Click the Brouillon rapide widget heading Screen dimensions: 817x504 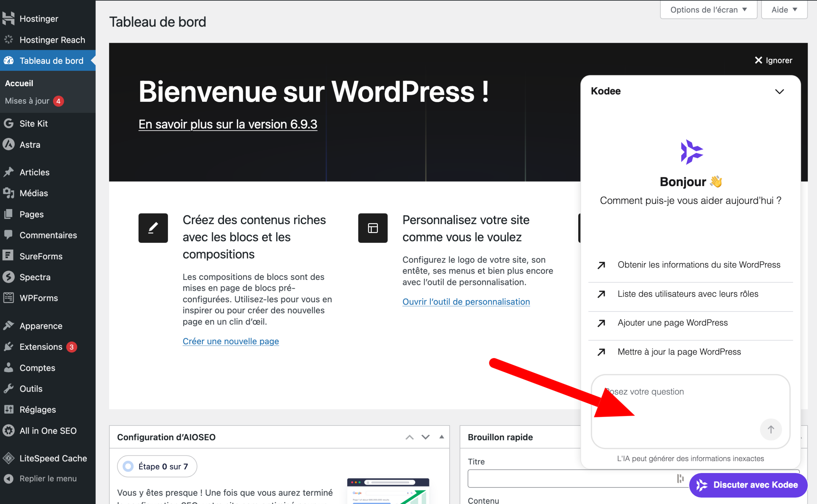click(500, 437)
